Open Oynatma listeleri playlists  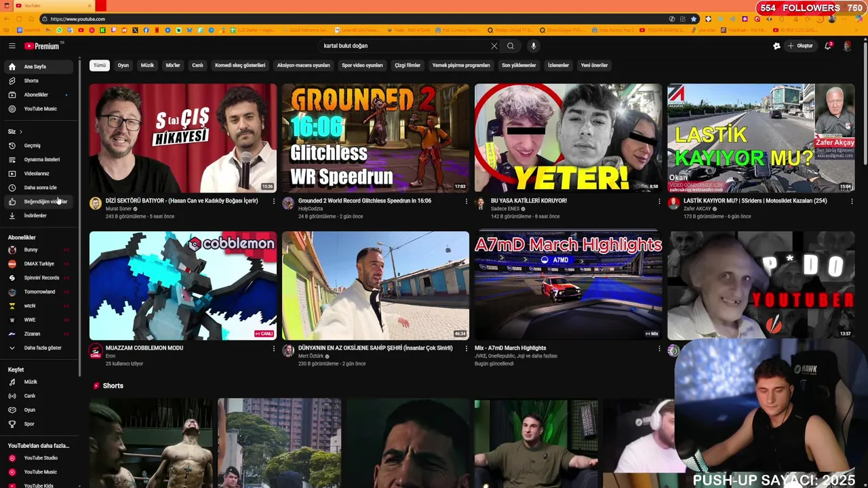39,159
